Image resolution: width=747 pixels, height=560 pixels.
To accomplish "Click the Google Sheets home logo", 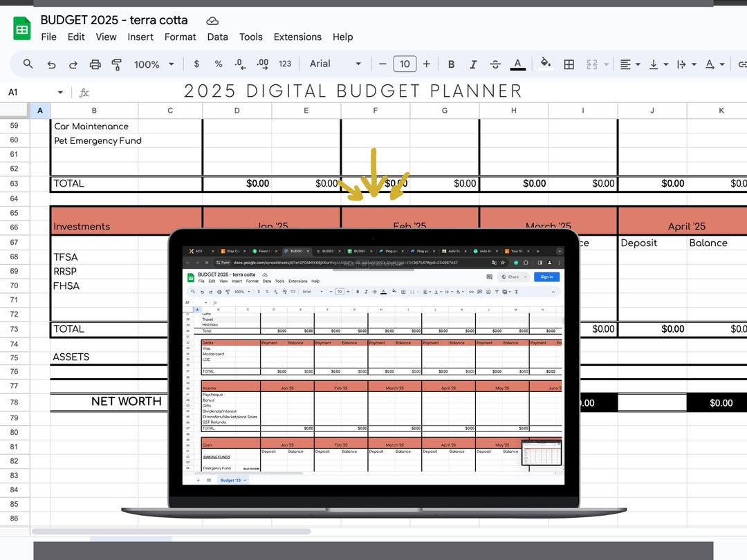I will click(x=22, y=28).
